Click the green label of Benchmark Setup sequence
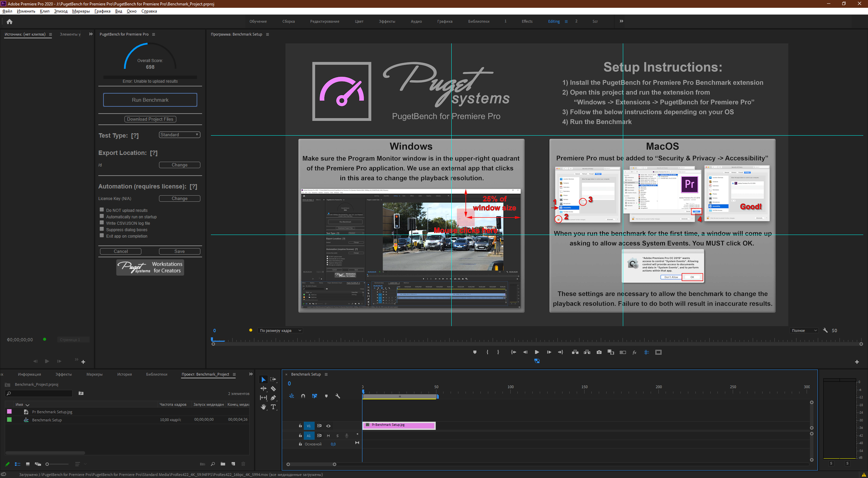Viewport: 868px width, 478px height. (9, 420)
